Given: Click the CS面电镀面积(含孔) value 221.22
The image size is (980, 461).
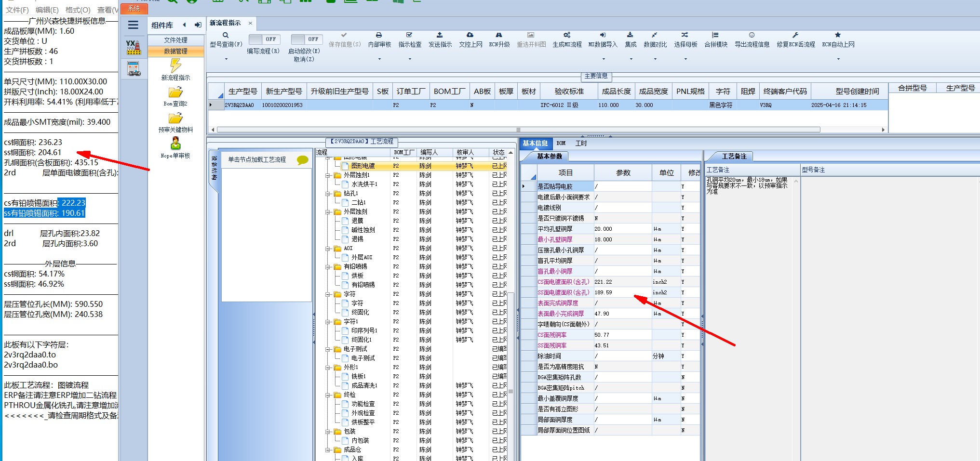Looking at the screenshot, I should pos(623,282).
